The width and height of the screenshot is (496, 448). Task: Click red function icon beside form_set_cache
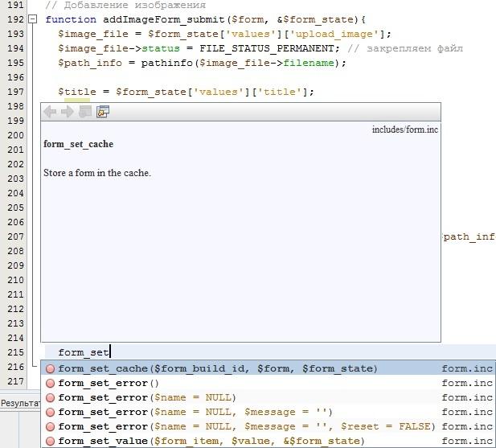(x=50, y=368)
